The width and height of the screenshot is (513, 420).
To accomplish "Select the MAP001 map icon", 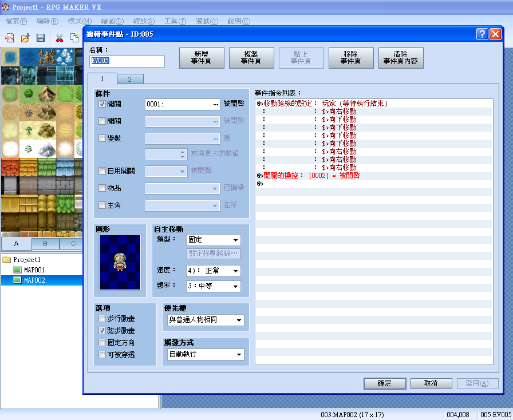I will click(17, 270).
